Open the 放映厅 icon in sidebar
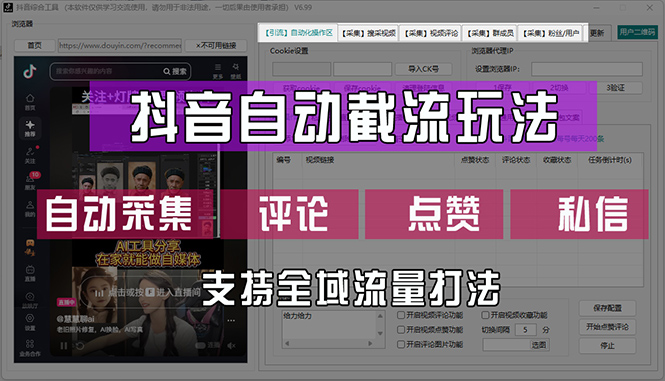 pos(30,296)
